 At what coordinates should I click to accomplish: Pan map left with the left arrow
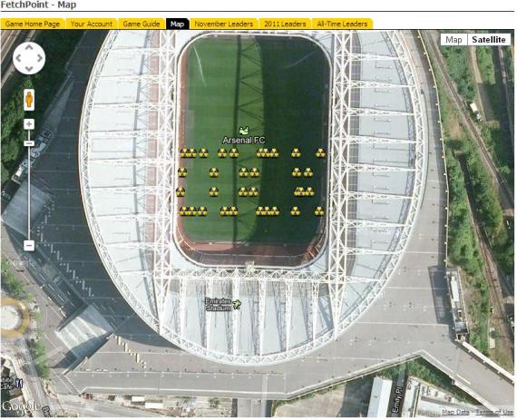tap(18, 58)
